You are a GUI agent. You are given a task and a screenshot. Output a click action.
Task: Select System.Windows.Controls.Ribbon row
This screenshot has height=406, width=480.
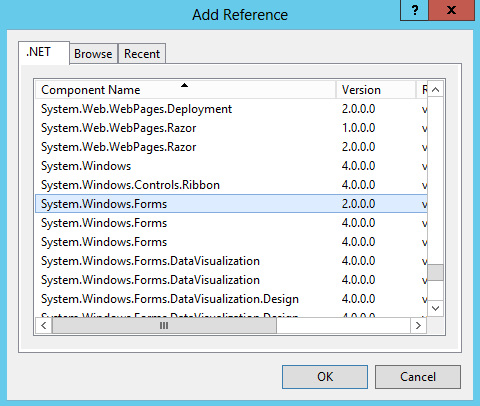tap(231, 185)
